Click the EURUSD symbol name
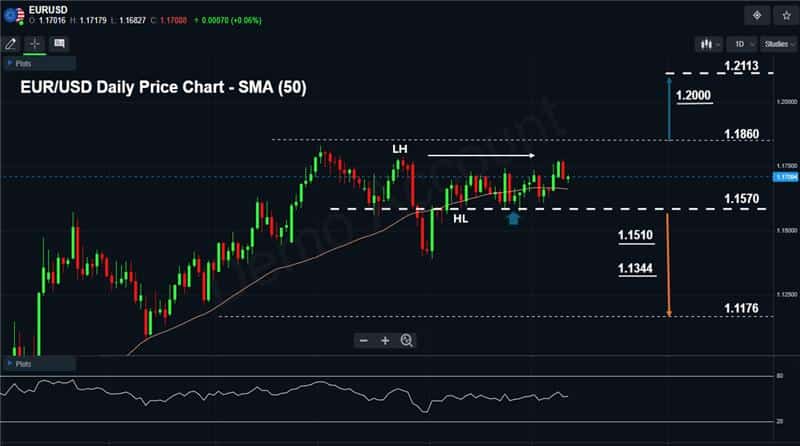800x446 pixels. coord(49,9)
